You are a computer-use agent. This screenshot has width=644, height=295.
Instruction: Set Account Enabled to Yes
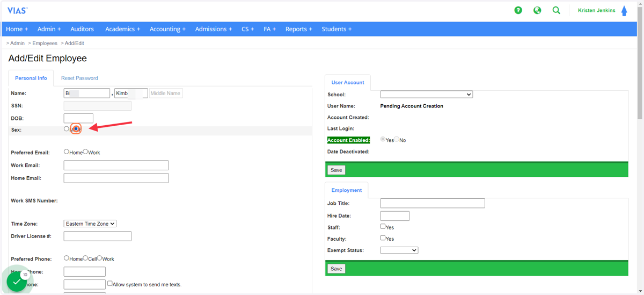(383, 140)
